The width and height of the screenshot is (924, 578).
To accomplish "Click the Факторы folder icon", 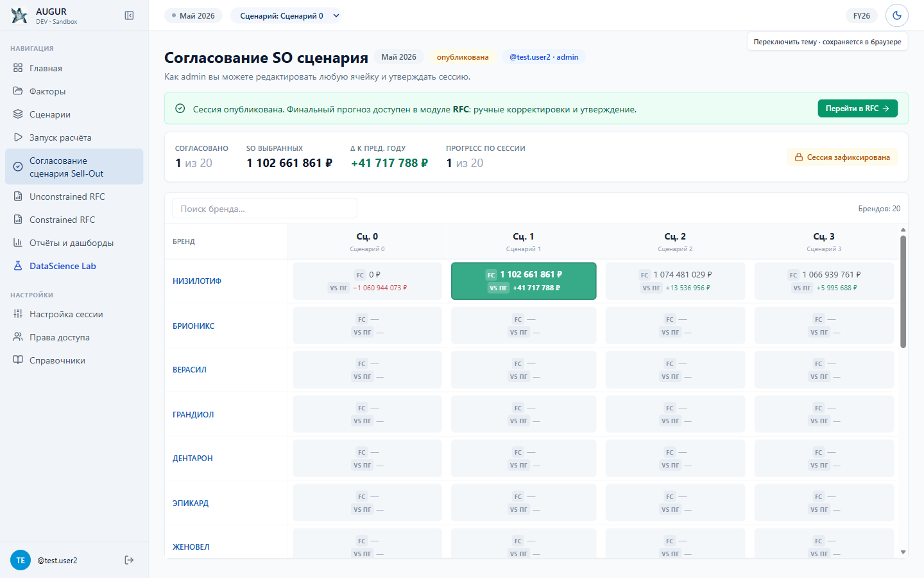I will (18, 91).
